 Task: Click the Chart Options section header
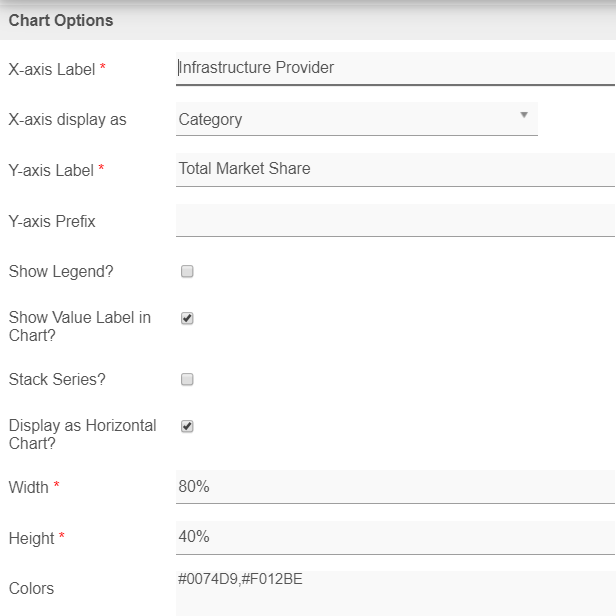point(61,20)
